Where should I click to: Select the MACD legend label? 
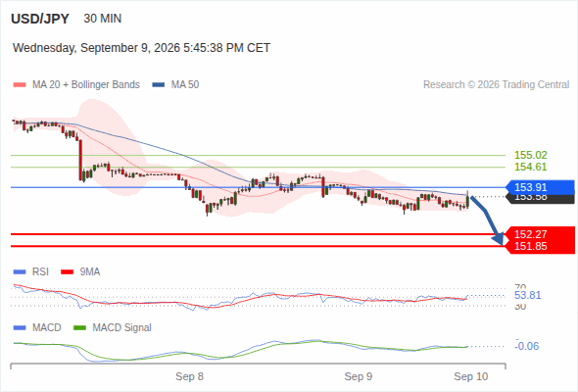[47, 328]
